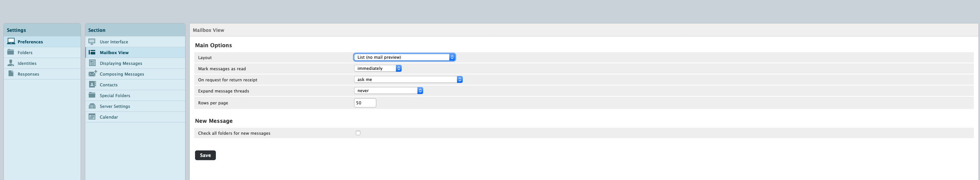This screenshot has height=180, width=980.
Task: Select the Mailbox View section
Action: 114,53
